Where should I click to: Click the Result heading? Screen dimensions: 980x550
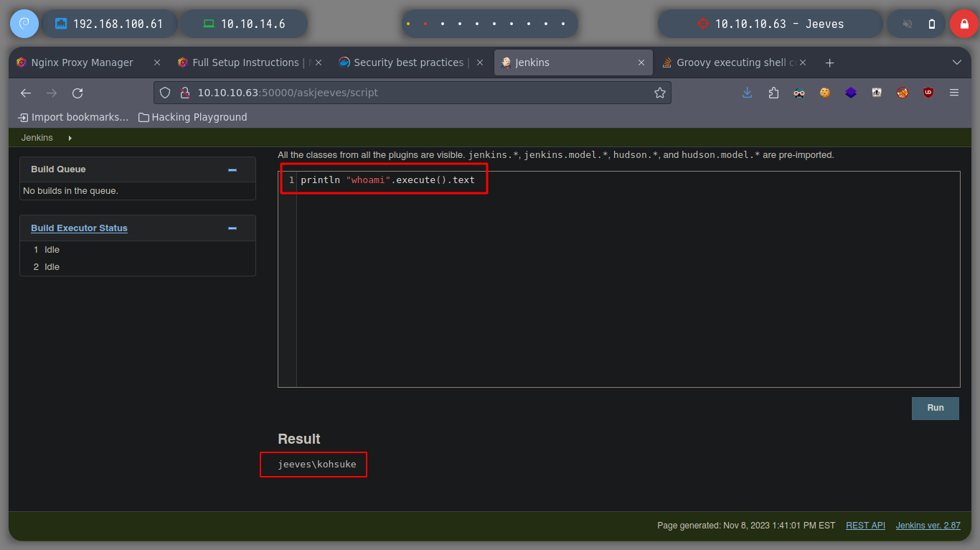299,439
